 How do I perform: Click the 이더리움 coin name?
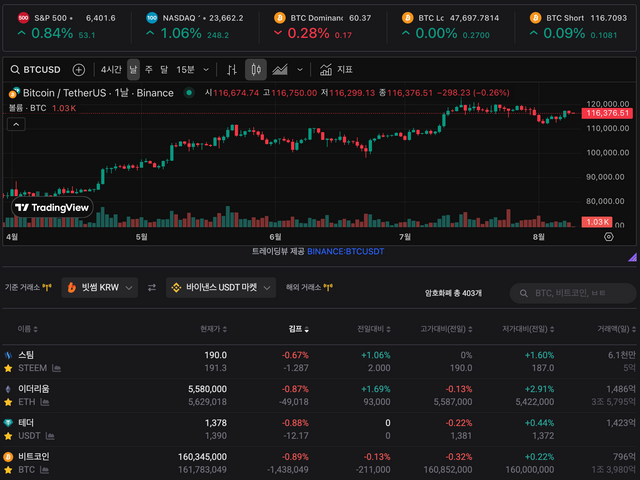point(34,389)
